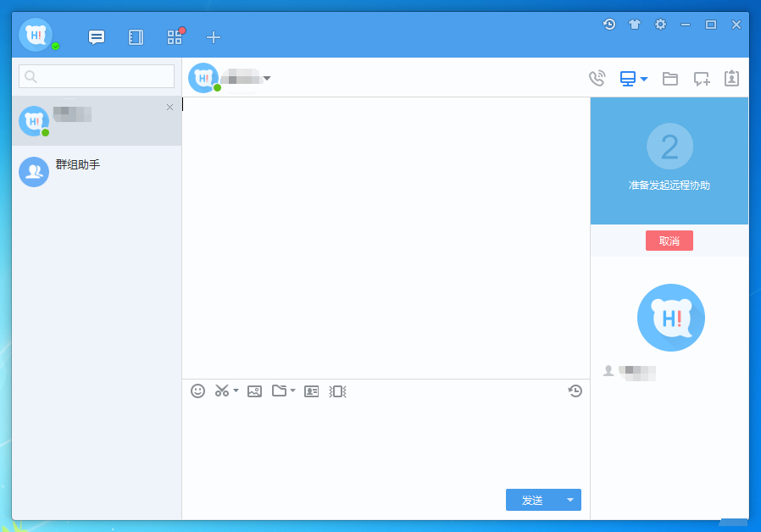Screen dimensions: 761x532
Task: Start a voice call with contact
Action: pyautogui.click(x=597, y=78)
